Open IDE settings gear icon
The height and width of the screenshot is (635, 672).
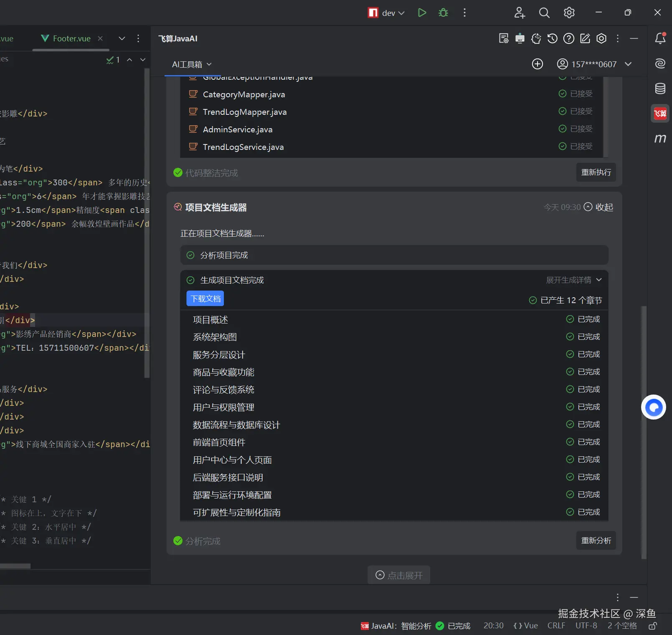coord(569,13)
